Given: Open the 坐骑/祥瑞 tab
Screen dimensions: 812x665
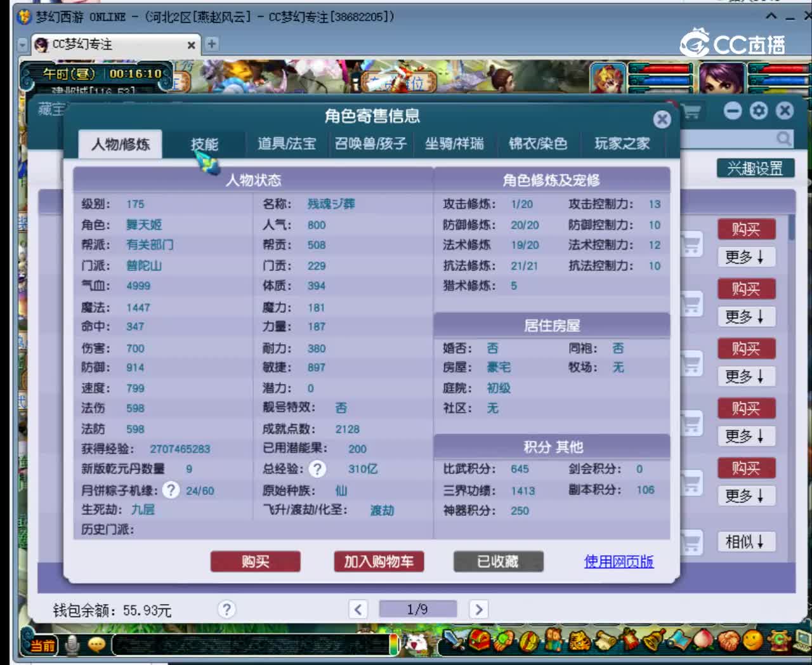Looking at the screenshot, I should coord(454,144).
